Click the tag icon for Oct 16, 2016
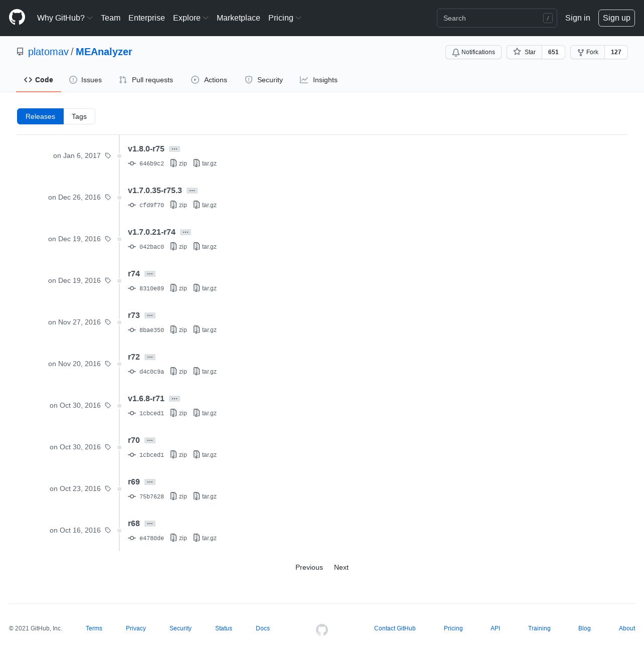The width and height of the screenshot is (644, 661). (x=108, y=531)
